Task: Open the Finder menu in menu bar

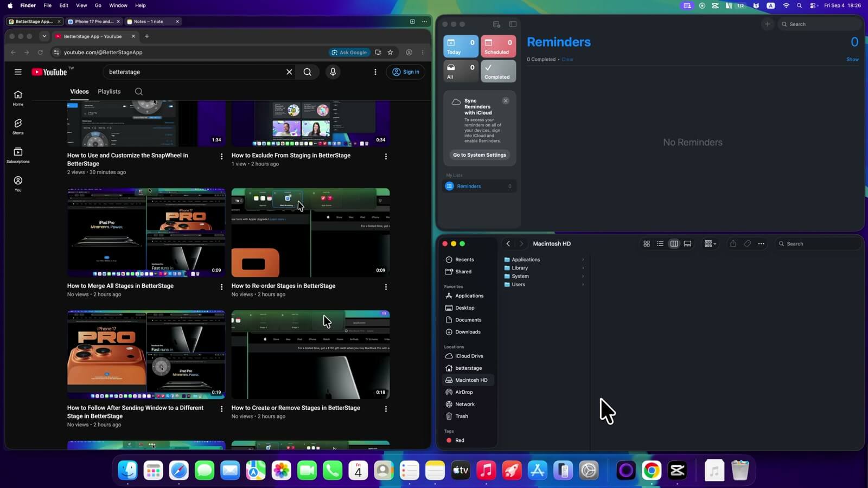Action: pyautogui.click(x=28, y=5)
